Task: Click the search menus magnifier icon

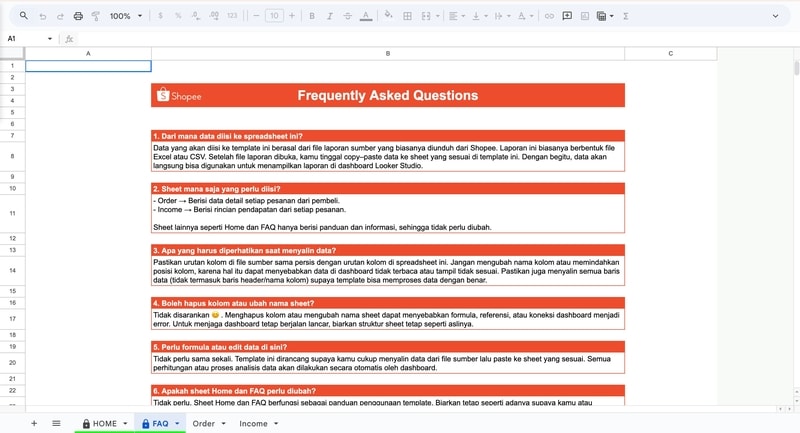Action: pos(23,16)
